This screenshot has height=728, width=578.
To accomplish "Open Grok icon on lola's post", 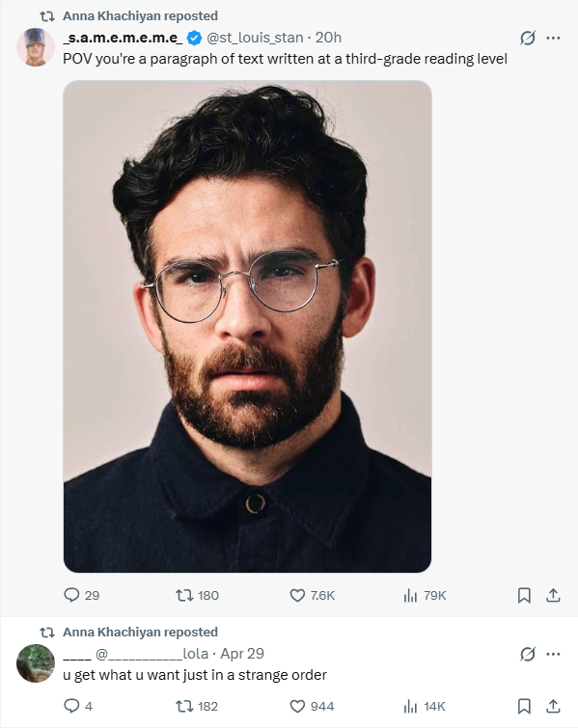I will pos(528,654).
